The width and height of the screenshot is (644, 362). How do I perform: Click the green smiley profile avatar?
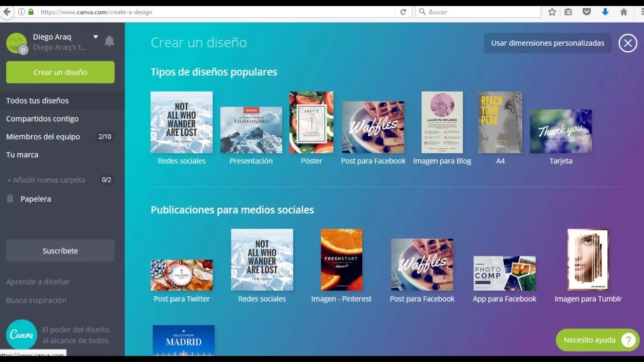(x=17, y=43)
